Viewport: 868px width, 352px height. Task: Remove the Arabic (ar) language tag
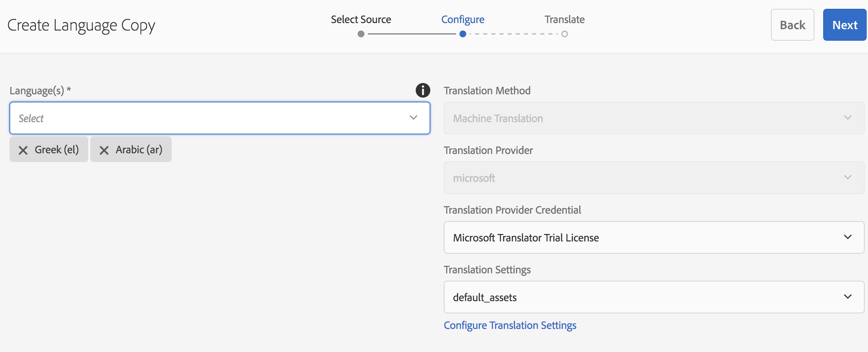click(x=104, y=150)
